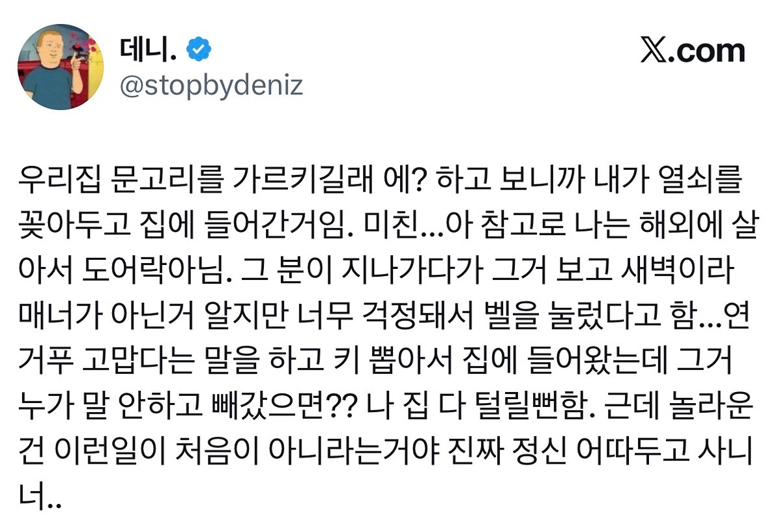
Task: Click the word 새벽이라 ending the third line
Action: tap(694, 266)
